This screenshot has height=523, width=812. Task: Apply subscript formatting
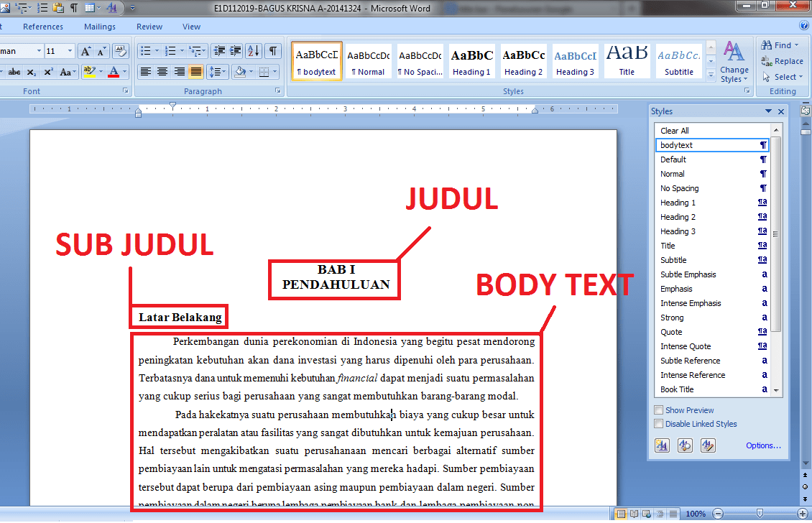[32, 72]
